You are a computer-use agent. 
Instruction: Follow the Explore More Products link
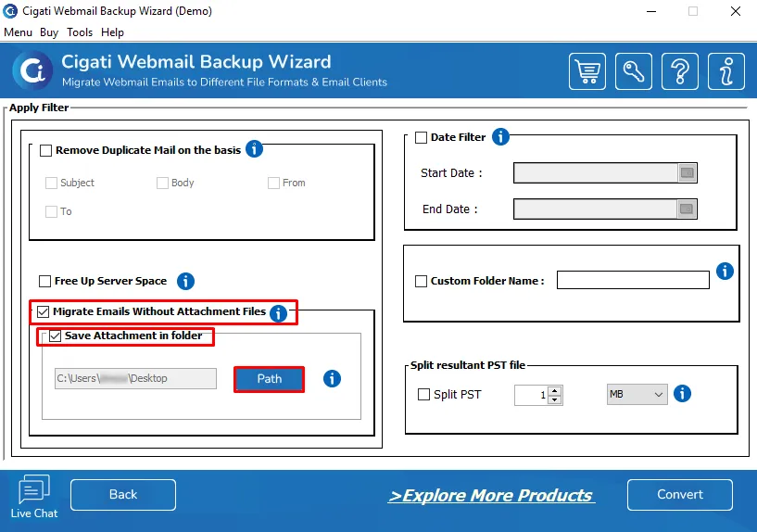pyautogui.click(x=491, y=495)
